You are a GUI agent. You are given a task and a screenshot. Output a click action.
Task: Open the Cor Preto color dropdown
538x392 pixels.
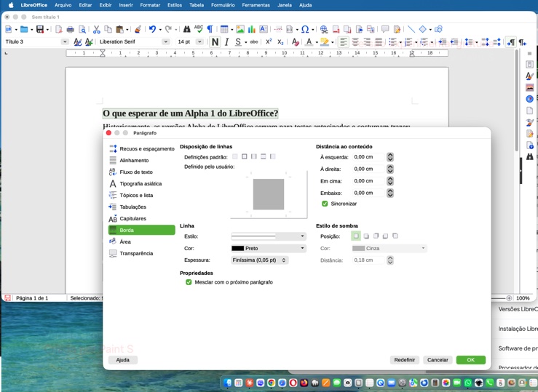269,249
